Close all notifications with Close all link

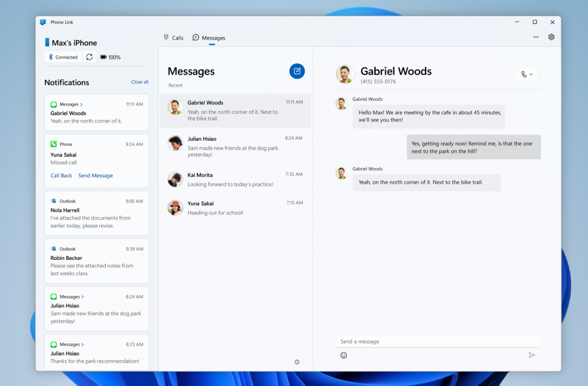click(x=140, y=81)
